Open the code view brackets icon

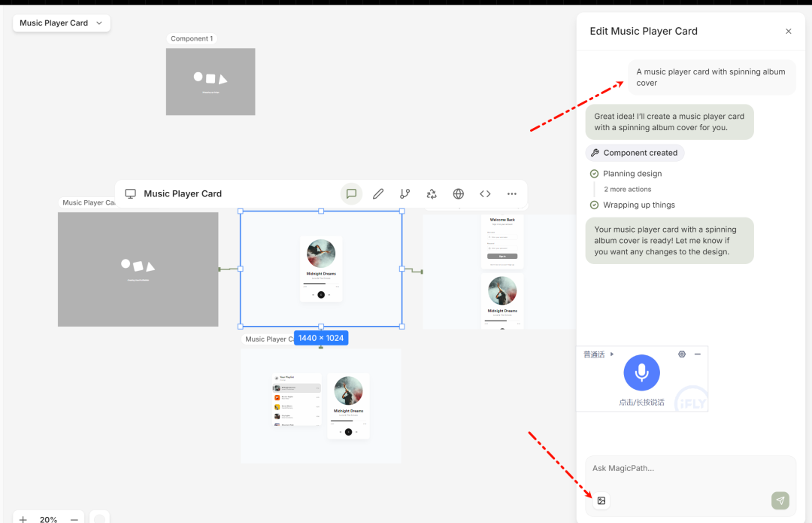coord(485,193)
